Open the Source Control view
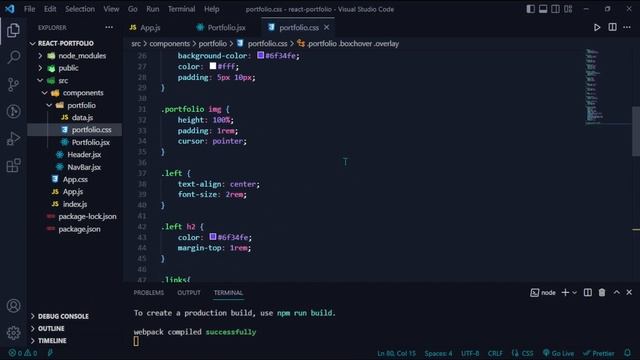The width and height of the screenshot is (640, 360). pyautogui.click(x=13, y=84)
